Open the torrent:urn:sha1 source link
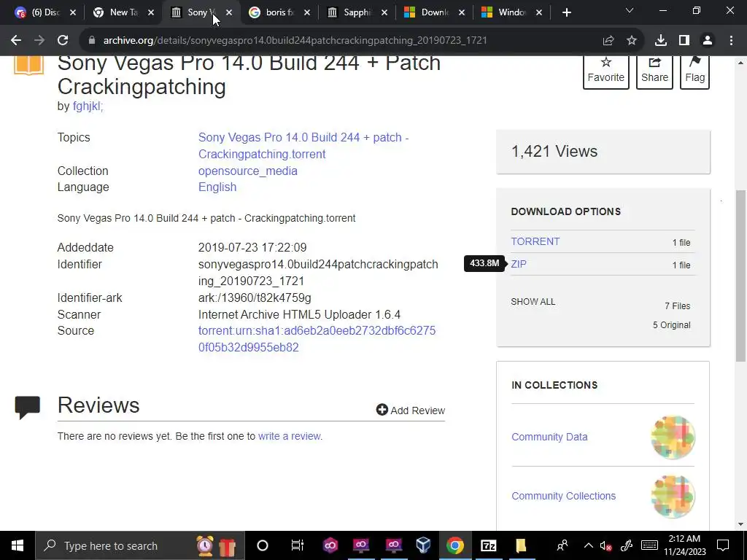Screen dimensions: 747x560 point(317,338)
